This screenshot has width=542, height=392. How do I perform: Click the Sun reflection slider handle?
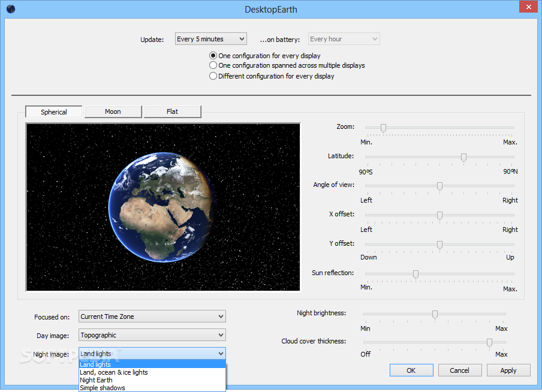tap(416, 274)
